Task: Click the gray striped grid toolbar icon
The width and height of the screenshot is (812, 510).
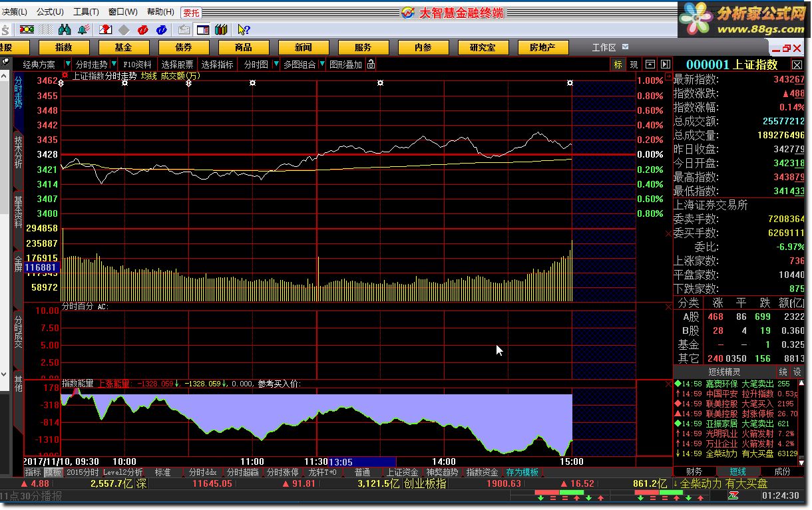Action: click(x=45, y=29)
